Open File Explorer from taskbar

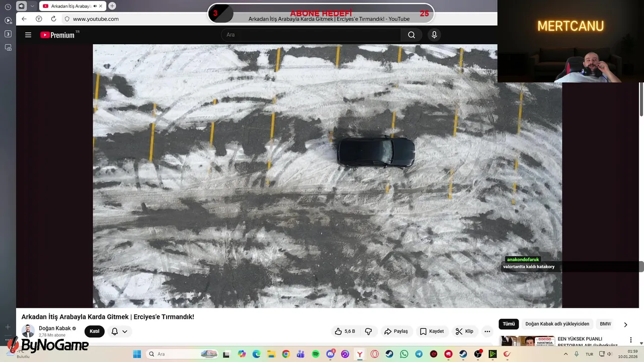(271, 354)
